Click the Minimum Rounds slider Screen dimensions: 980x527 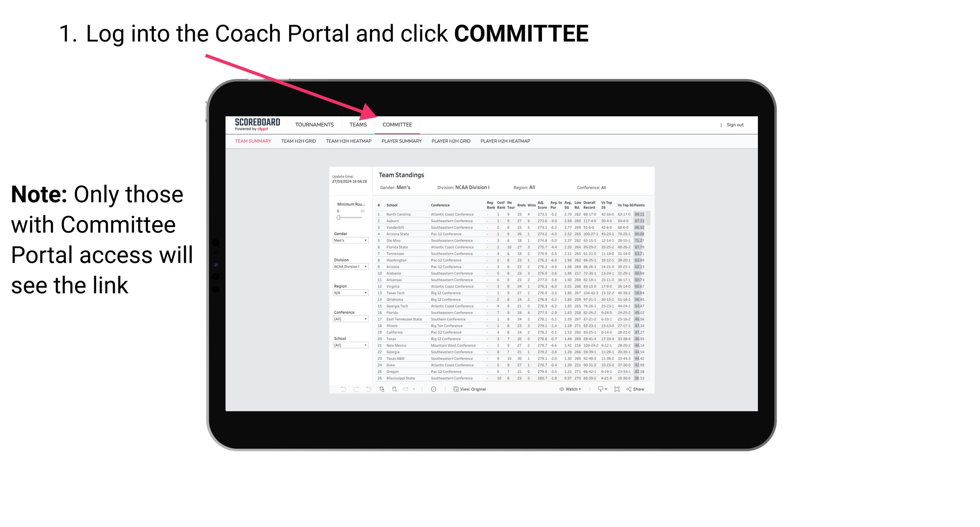click(338, 218)
